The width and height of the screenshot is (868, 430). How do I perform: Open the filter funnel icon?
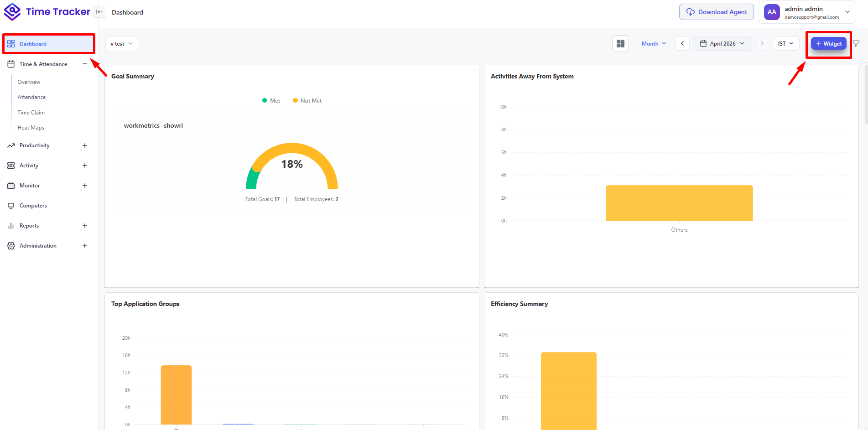(x=856, y=44)
